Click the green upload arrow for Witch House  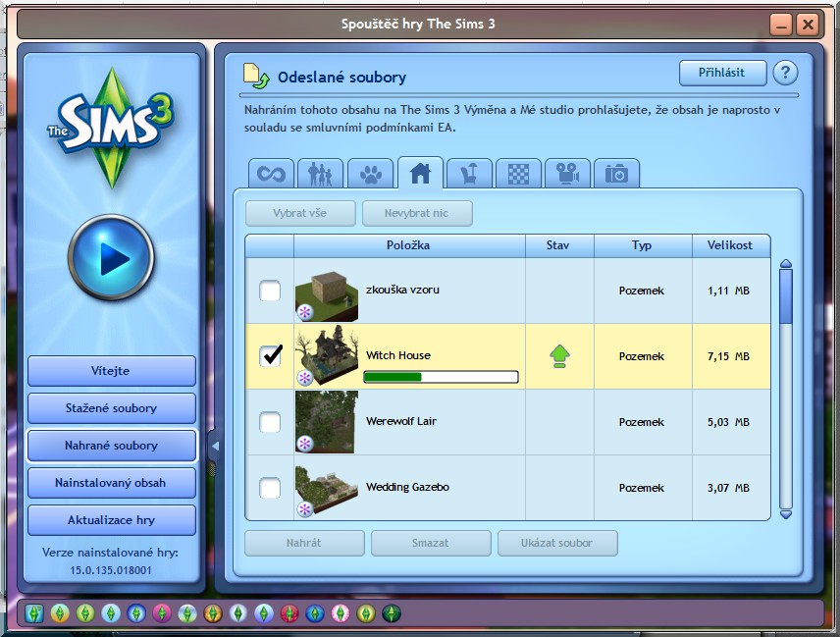[x=559, y=356]
